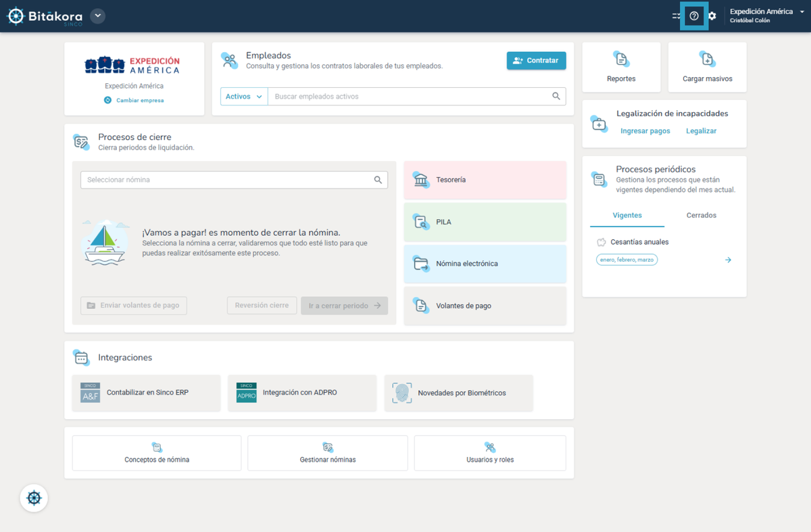Viewport: 811px width, 532px height.
Task: Click the Empleados people icon
Action: tap(230, 60)
